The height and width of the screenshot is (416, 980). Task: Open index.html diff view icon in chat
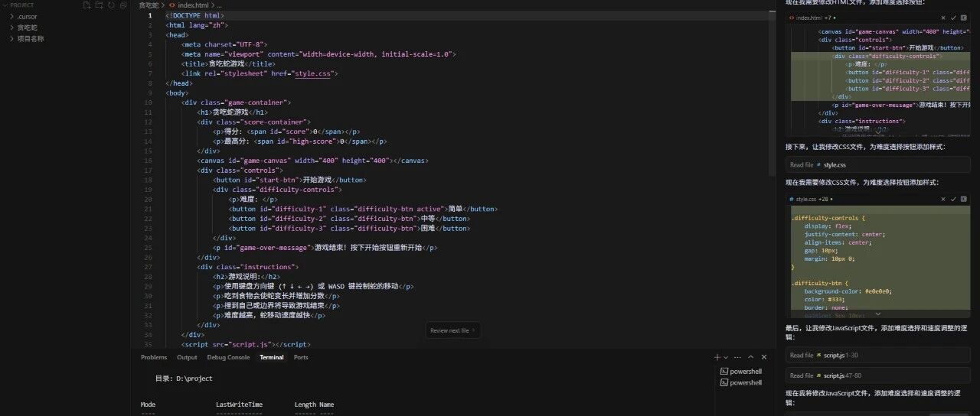[964, 17]
